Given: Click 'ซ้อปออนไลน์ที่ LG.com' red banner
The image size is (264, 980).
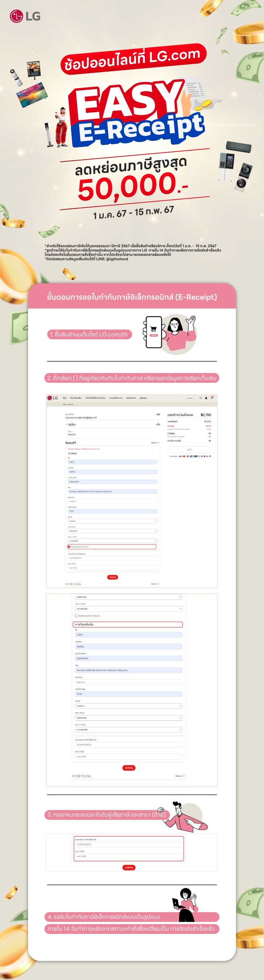Looking at the screenshot, I should click(x=133, y=59).
